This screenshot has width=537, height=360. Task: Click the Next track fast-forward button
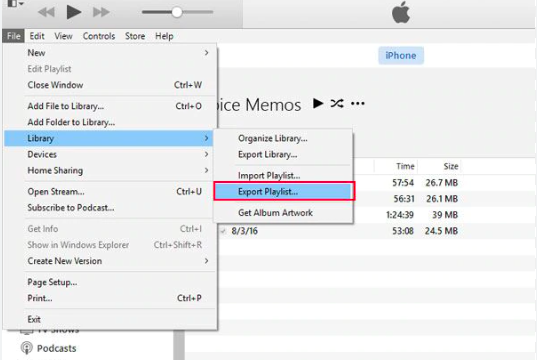(101, 12)
